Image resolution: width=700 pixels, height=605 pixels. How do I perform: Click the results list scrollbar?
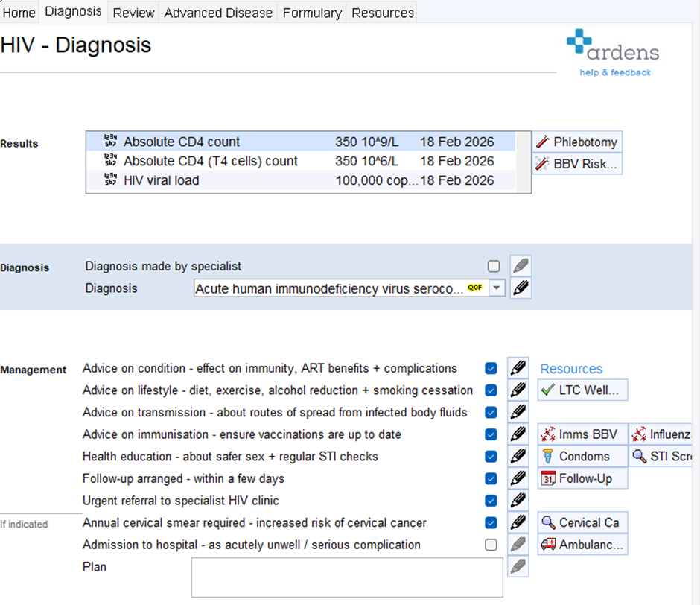[523, 162]
